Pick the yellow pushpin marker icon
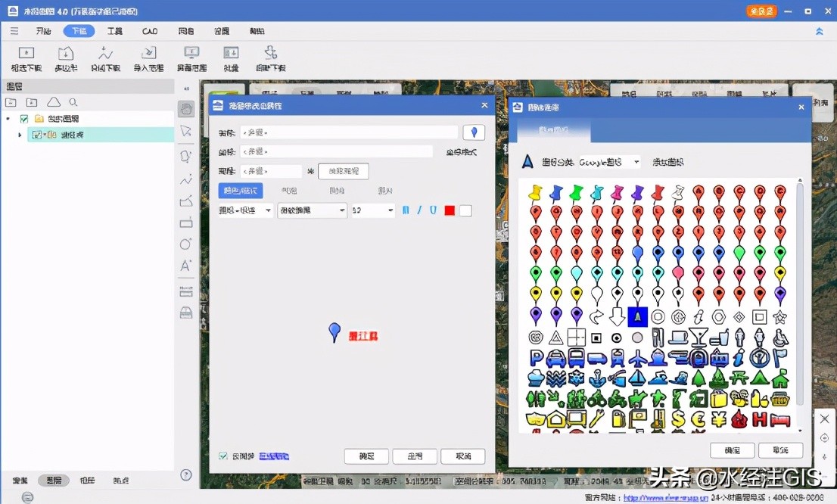 [535, 193]
